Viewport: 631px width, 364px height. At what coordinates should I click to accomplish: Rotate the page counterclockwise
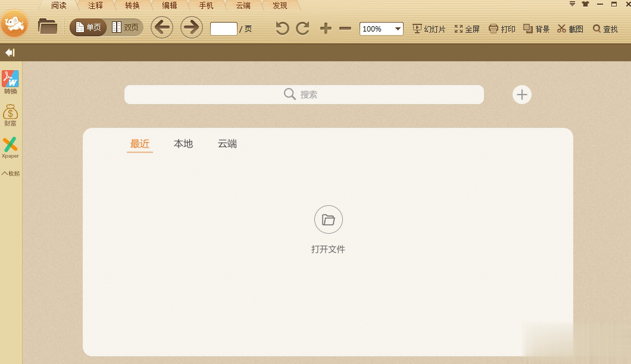click(282, 28)
